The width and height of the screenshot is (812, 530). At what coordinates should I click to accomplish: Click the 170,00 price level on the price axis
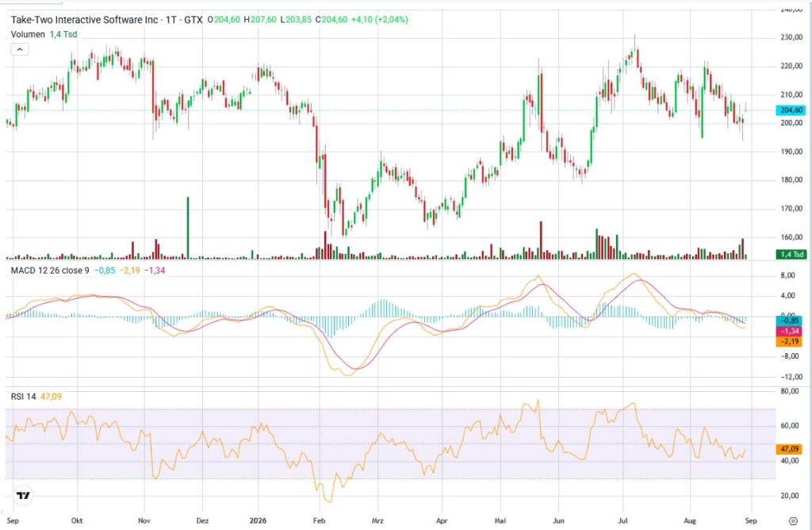click(x=791, y=208)
